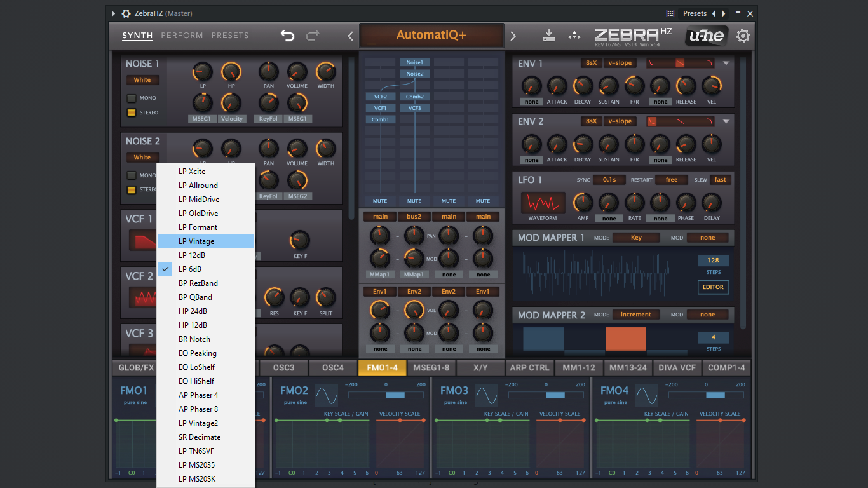Click the FMO3 tune slider bar

point(546,395)
